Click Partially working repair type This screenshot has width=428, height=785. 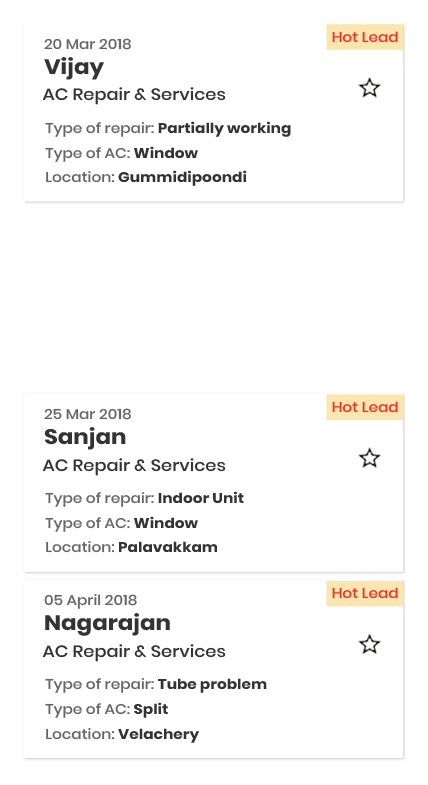pyautogui.click(x=224, y=129)
